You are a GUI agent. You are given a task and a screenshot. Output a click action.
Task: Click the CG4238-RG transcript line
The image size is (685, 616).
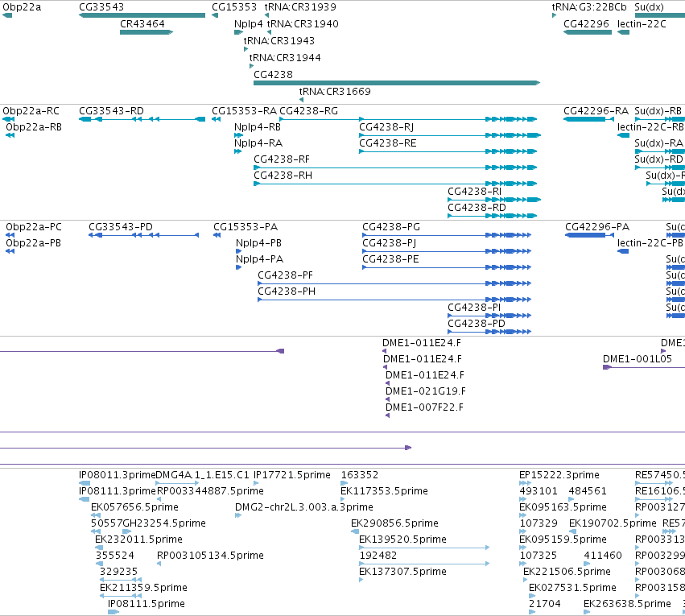point(408,119)
